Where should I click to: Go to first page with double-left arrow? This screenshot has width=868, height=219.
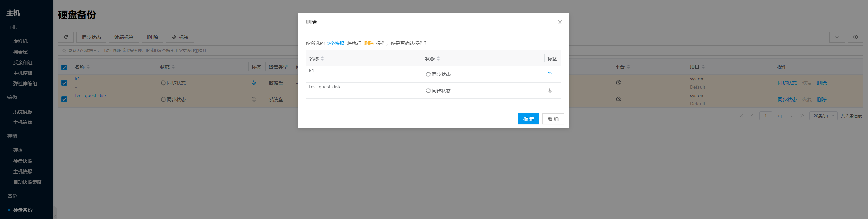[x=741, y=116]
